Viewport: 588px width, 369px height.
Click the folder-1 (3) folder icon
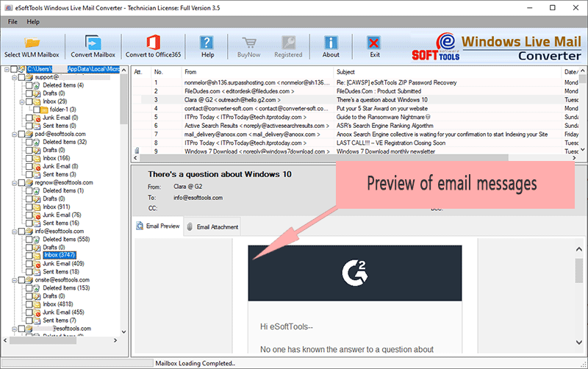[x=44, y=110]
